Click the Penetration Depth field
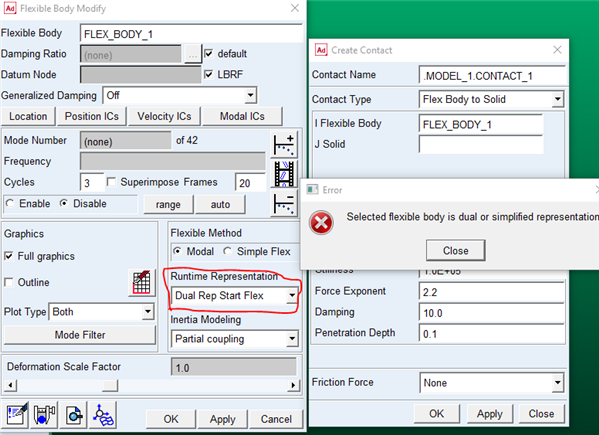Image resolution: width=599 pixels, height=435 pixels. [492, 333]
